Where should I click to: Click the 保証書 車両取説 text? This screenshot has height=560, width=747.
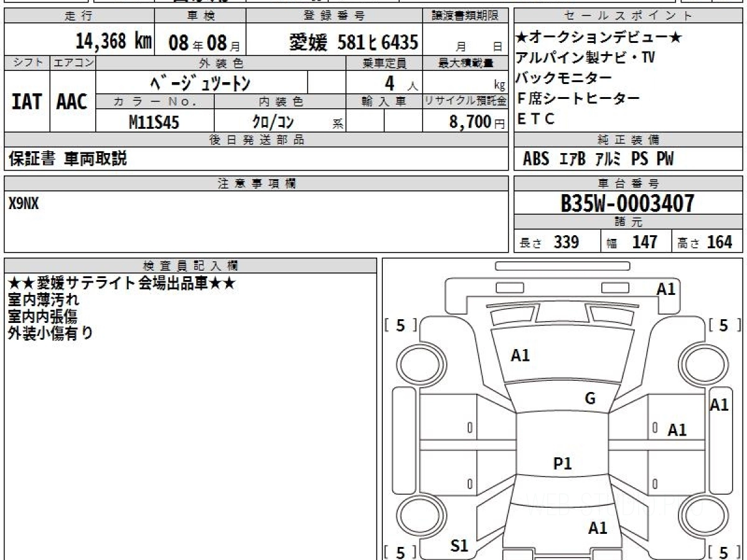(x=67, y=159)
